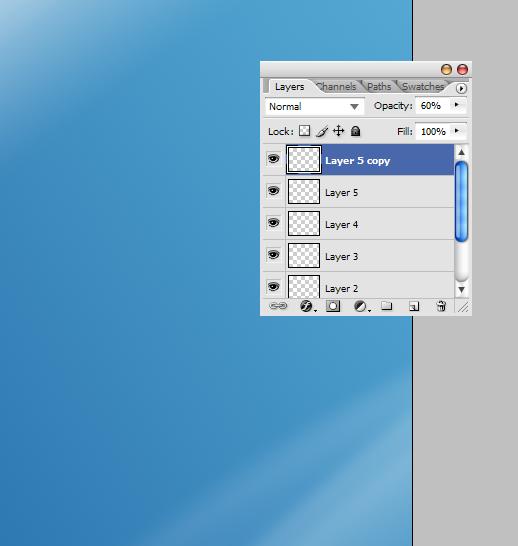Hide Layer 5 copy visibility eye
This screenshot has width=518, height=546.
click(274, 159)
